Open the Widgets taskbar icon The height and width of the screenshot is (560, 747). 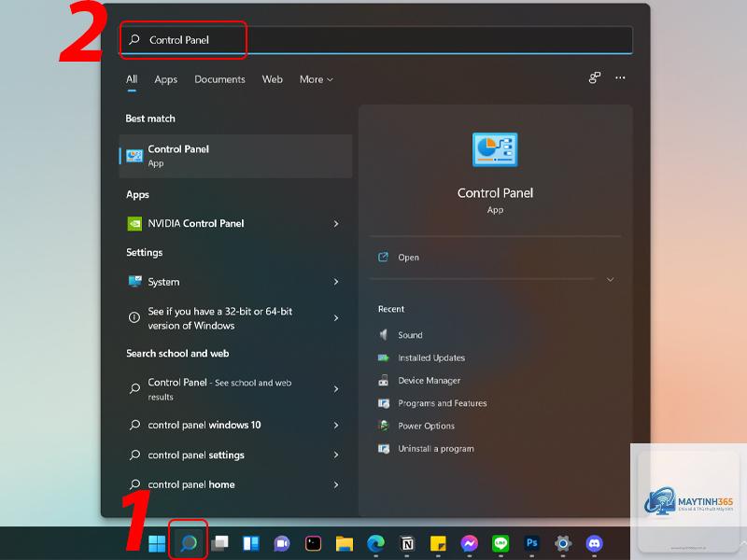tap(250, 543)
